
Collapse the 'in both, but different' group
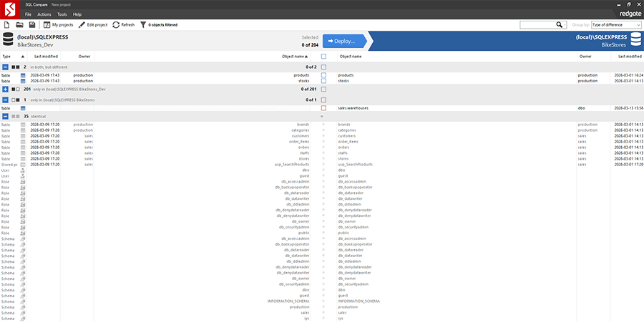[x=5, y=67]
